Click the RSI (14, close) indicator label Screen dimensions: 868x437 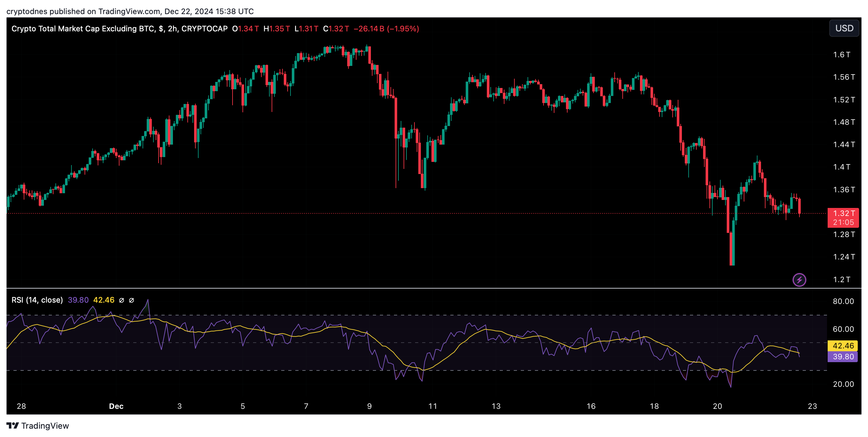point(37,300)
